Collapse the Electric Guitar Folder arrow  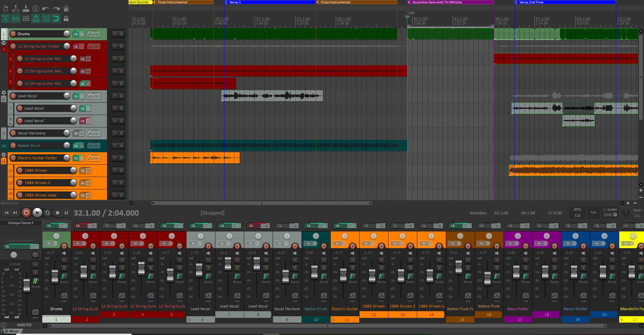point(4,155)
